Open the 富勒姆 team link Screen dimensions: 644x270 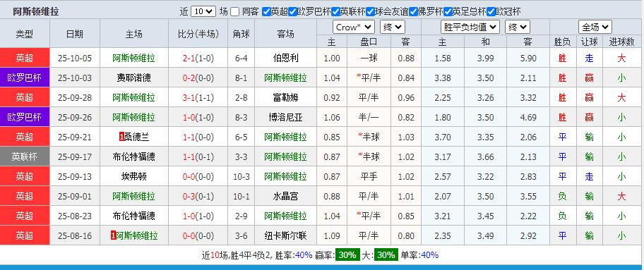pyautogui.click(x=285, y=98)
